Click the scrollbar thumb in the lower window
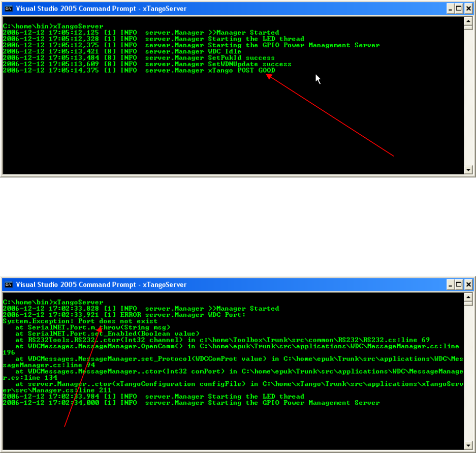 coord(468,304)
